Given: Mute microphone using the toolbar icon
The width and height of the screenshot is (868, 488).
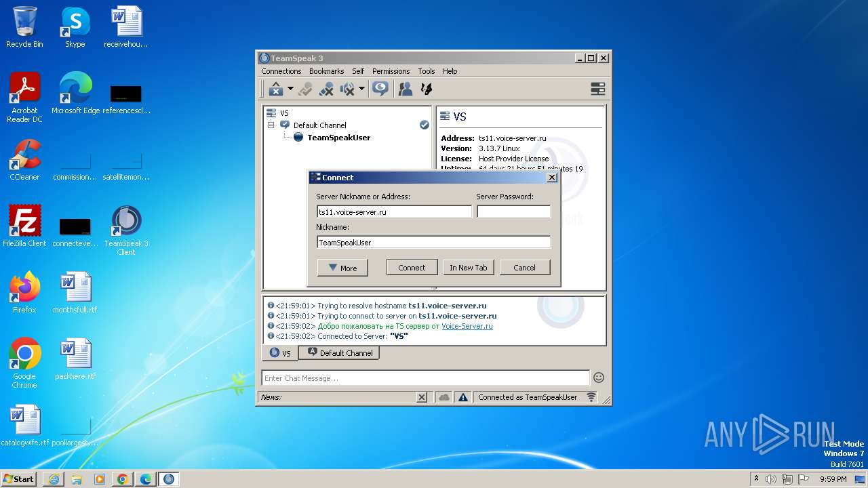Looking at the screenshot, I should (x=326, y=89).
